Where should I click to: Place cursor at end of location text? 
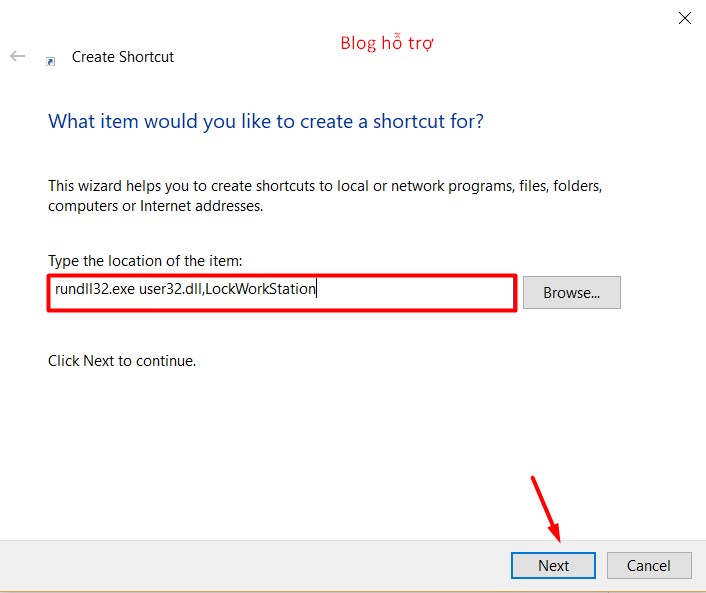[x=316, y=290]
